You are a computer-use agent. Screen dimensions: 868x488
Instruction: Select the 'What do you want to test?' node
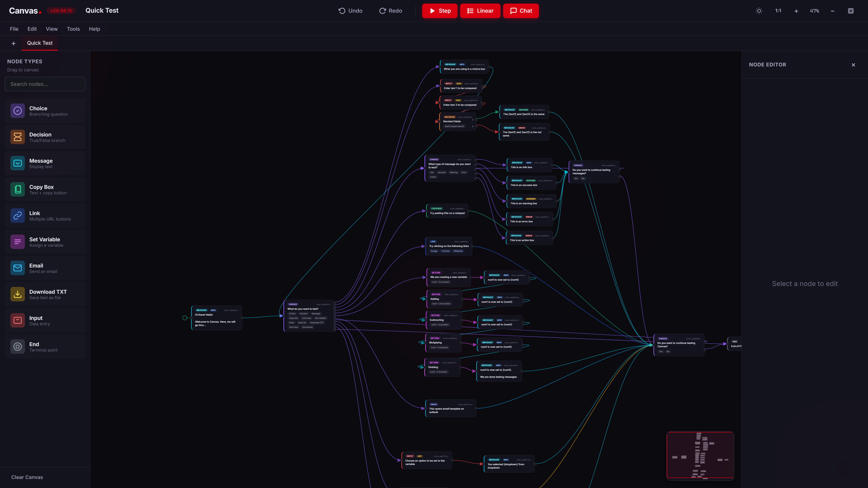[309, 316]
